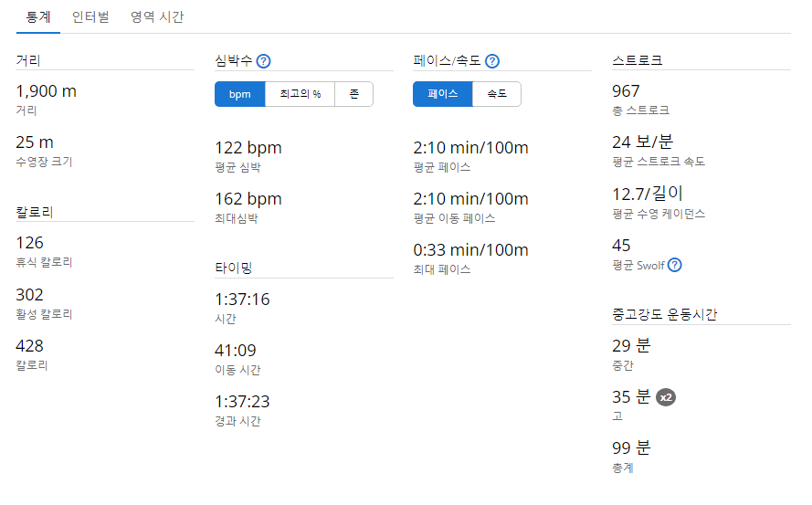This screenshot has width=812, height=505.
Task: Click the x2 badge next to 35 분
Action: (666, 397)
